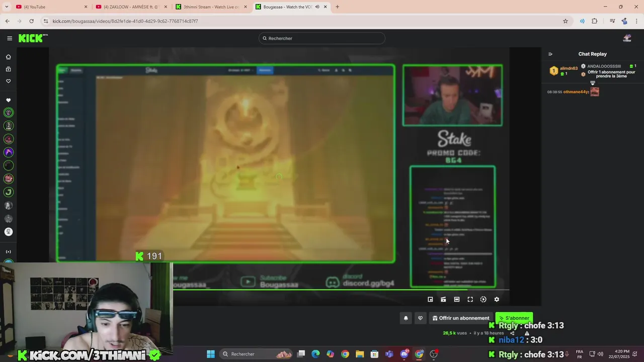Reload the current page

click(31, 21)
